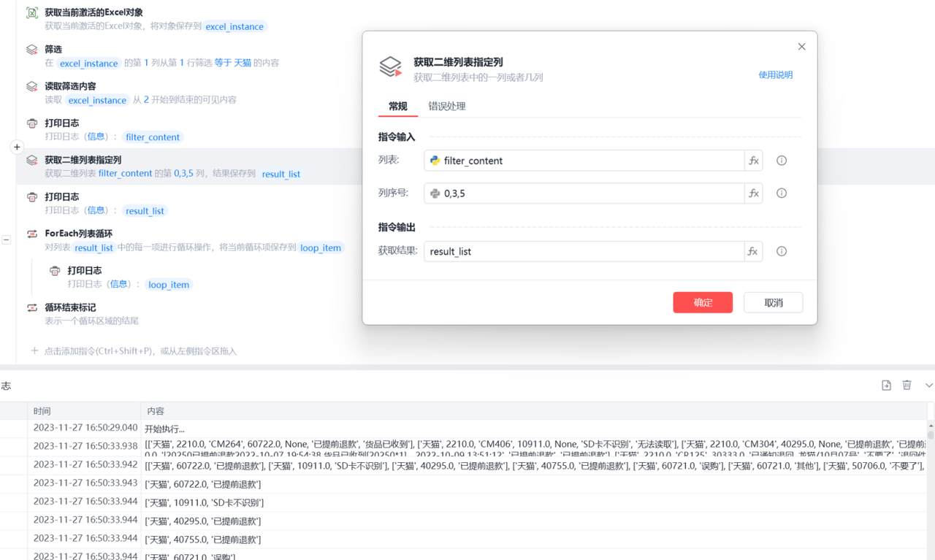Switch to the 错误处理 tab
The image size is (935, 560).
point(447,107)
